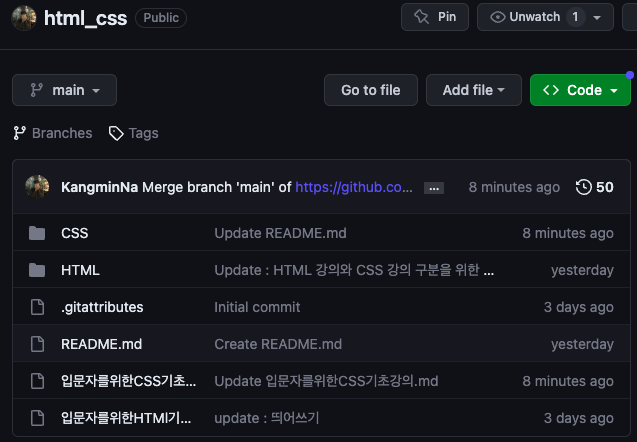Open the Merge branch 'main' commit message
This screenshot has height=442, width=637.
pos(217,187)
